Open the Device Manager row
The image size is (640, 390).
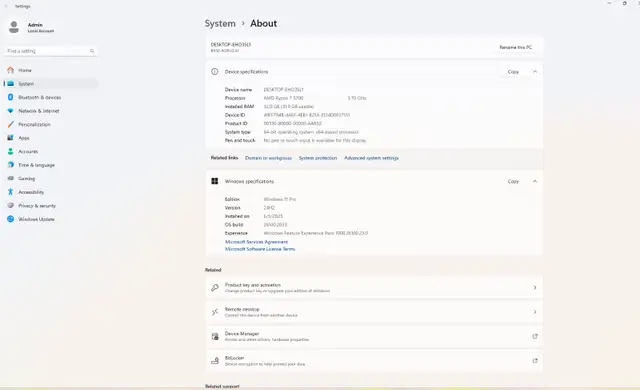[x=374, y=337]
